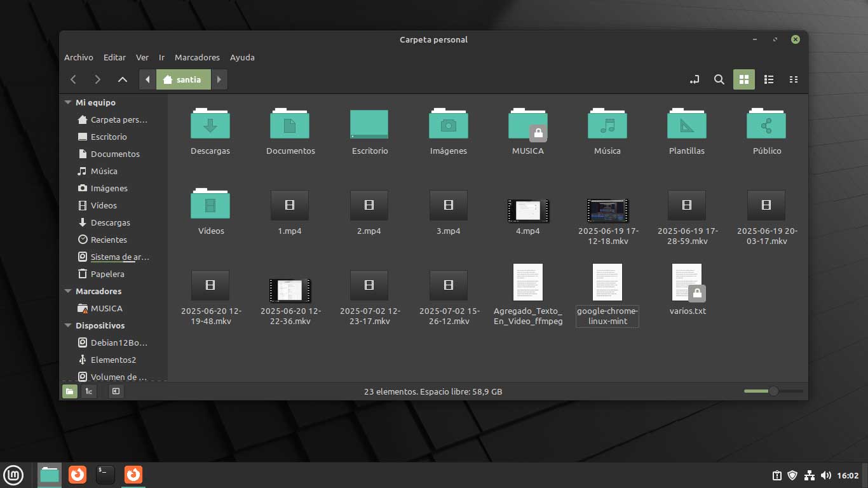This screenshot has height=488, width=868.
Task: Go back with the left arrow button
Action: pos(74,79)
